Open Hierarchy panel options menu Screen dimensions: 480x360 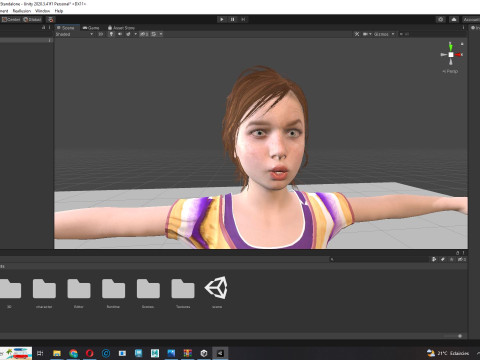49,28
